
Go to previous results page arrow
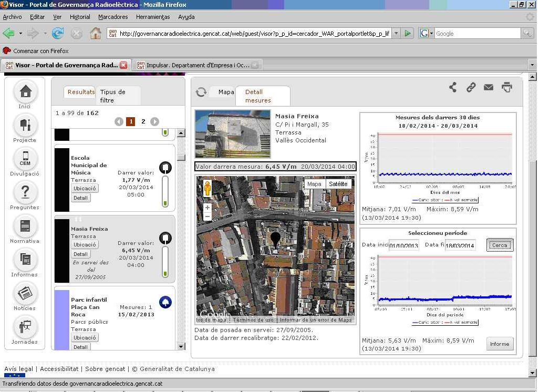coord(119,121)
